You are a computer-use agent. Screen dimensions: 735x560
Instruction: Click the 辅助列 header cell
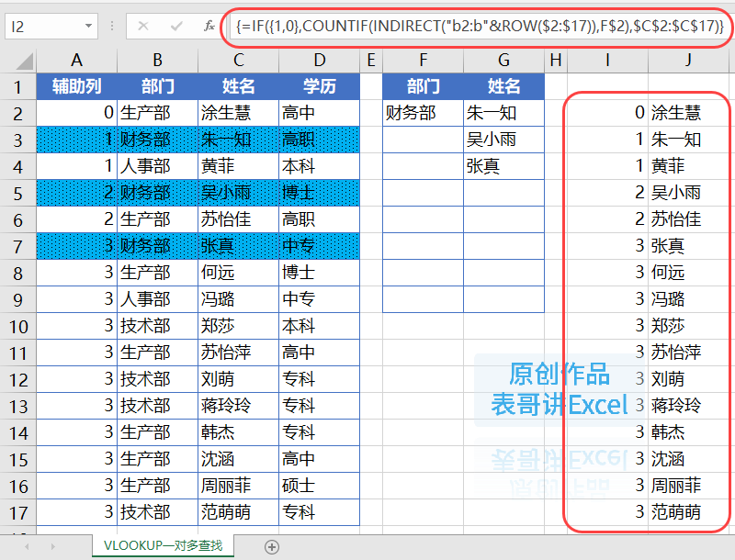click(77, 86)
